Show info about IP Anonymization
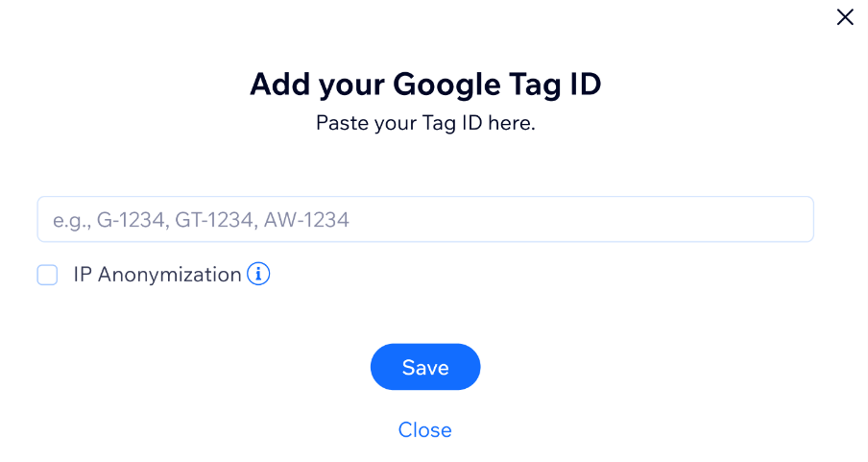Image resolution: width=868 pixels, height=462 pixels. [258, 274]
